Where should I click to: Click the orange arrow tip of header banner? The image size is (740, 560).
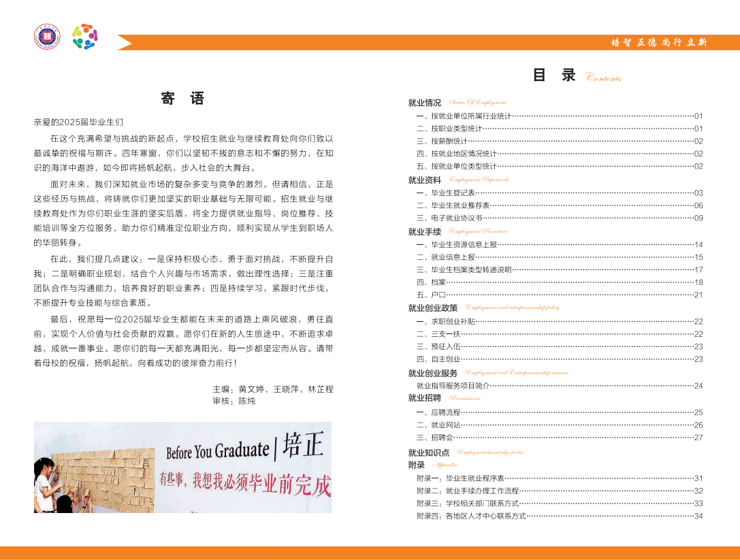click(125, 43)
